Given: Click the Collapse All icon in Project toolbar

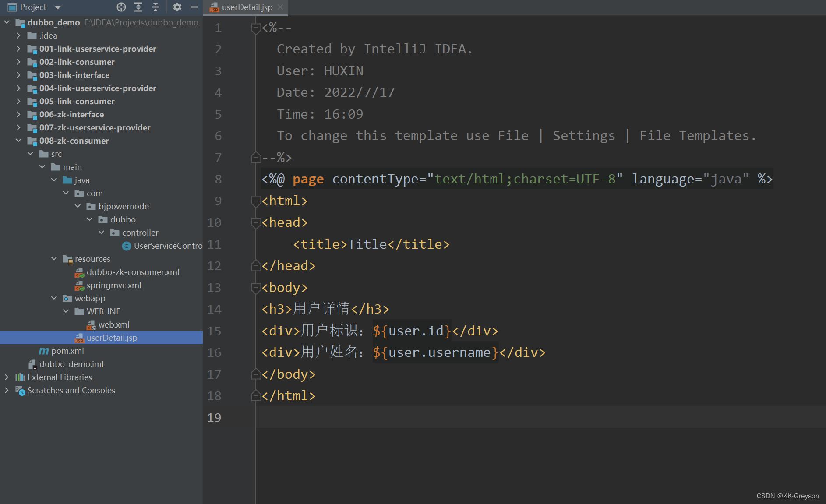Looking at the screenshot, I should coord(155,7).
